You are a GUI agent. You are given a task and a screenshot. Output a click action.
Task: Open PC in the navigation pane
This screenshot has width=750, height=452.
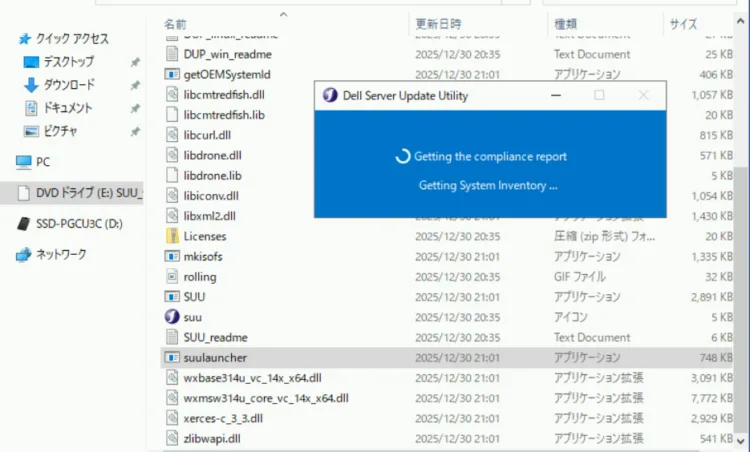42,161
